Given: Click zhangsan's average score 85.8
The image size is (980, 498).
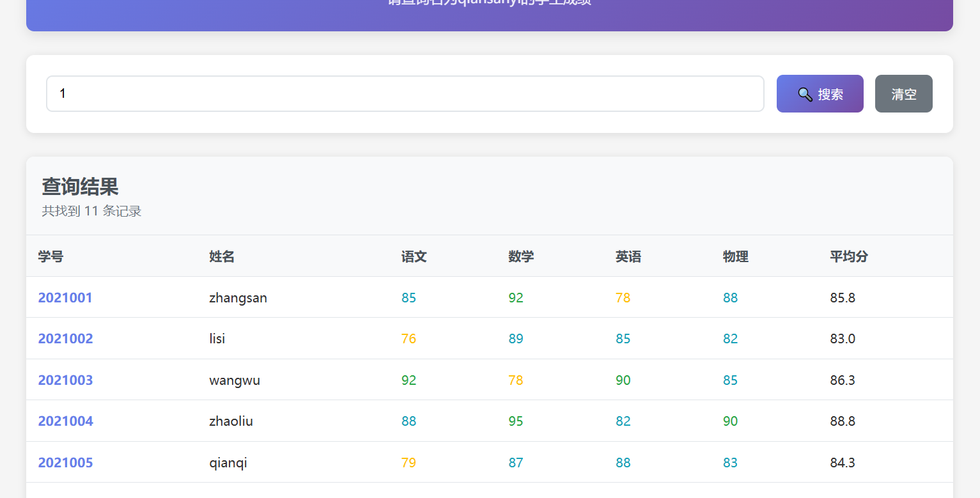Looking at the screenshot, I should click(843, 297).
